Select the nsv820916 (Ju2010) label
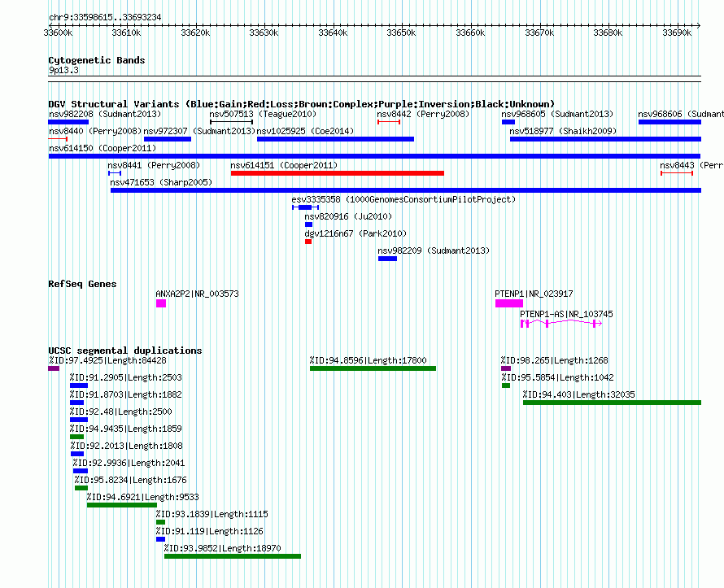This screenshot has width=724, height=588. 348,216
